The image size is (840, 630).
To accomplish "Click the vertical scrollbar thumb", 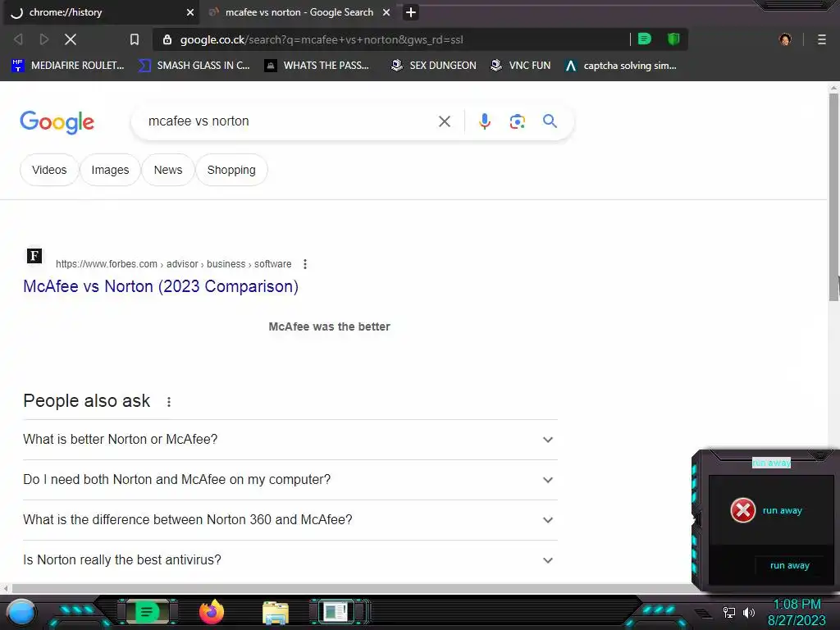I will pyautogui.click(x=833, y=197).
